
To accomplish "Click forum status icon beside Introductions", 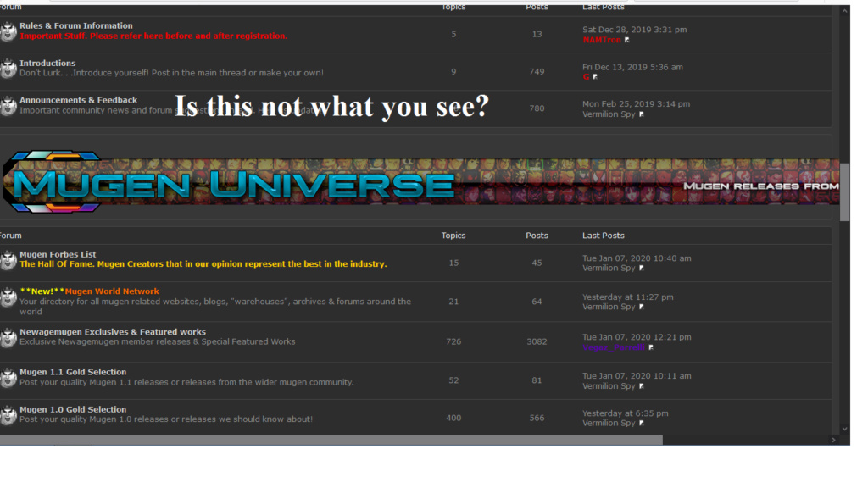I will pos(8,69).
